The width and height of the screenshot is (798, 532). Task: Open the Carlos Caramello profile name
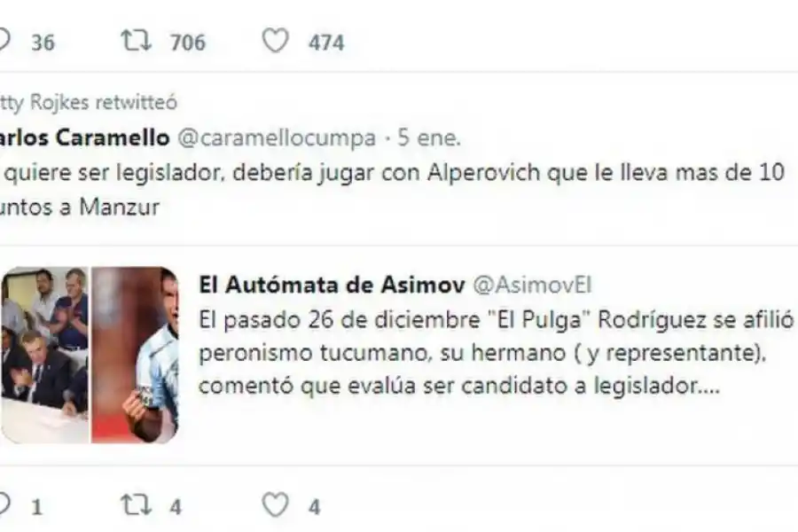tap(84, 137)
